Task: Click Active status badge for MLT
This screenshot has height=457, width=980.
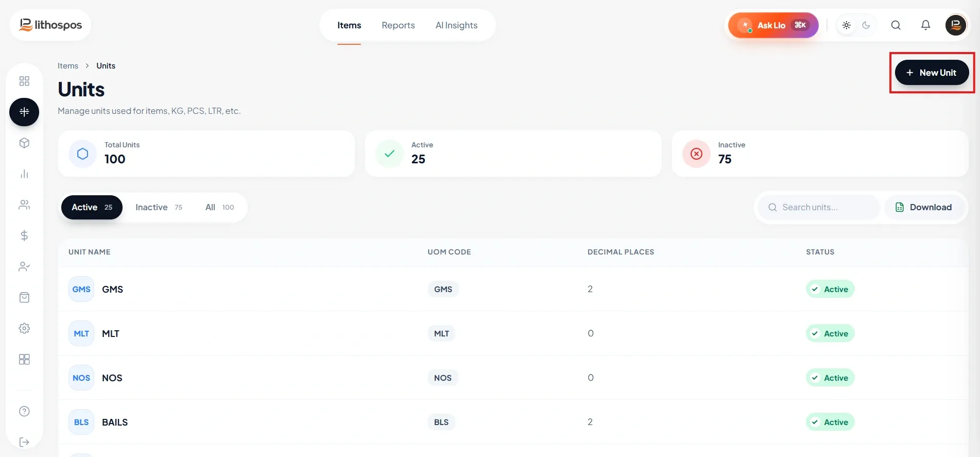Action: click(x=830, y=333)
